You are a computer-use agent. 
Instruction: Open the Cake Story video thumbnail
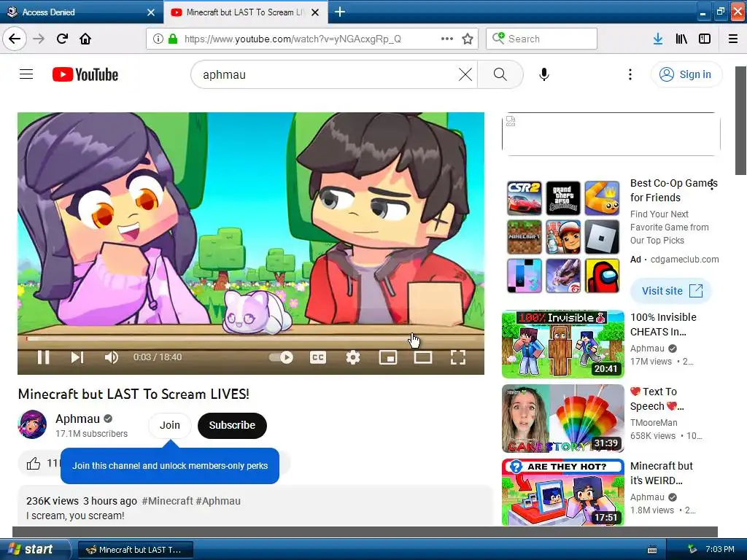coord(562,418)
